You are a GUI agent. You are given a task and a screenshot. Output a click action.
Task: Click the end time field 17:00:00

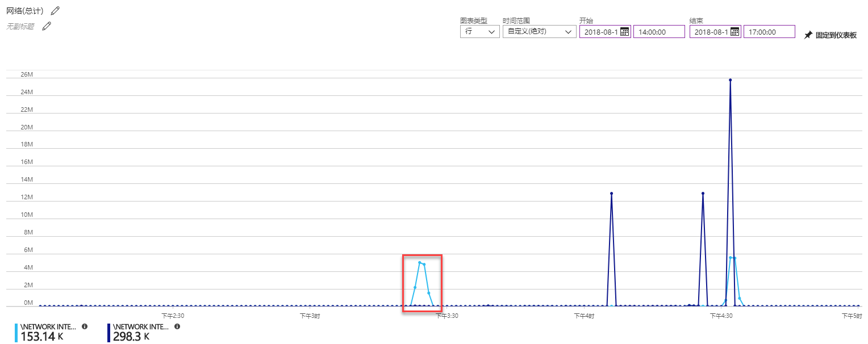pyautogui.click(x=769, y=32)
